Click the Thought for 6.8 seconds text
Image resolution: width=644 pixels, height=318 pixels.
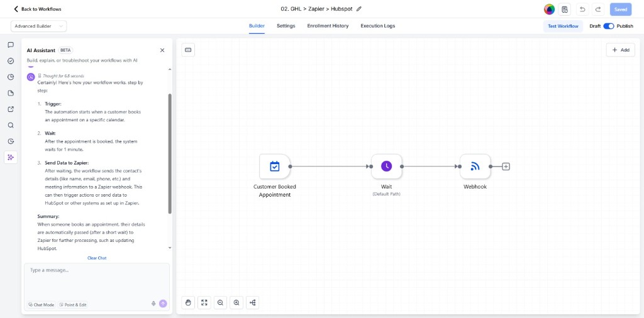(x=64, y=76)
